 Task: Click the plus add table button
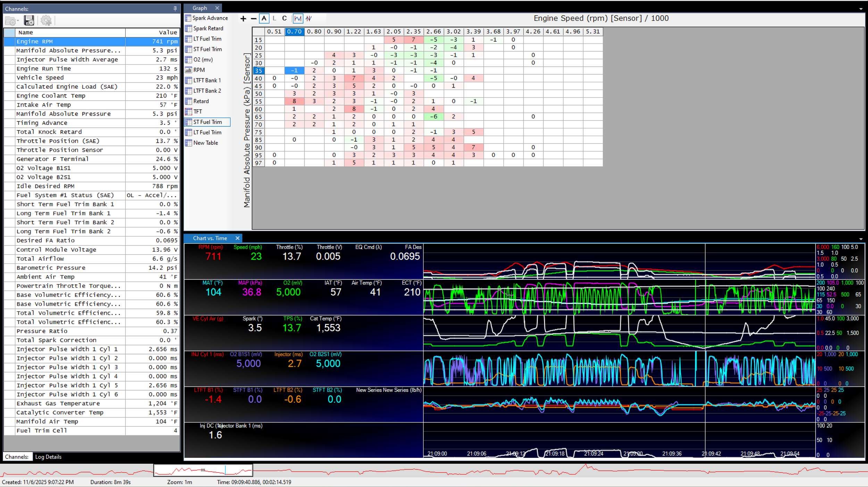tap(243, 19)
